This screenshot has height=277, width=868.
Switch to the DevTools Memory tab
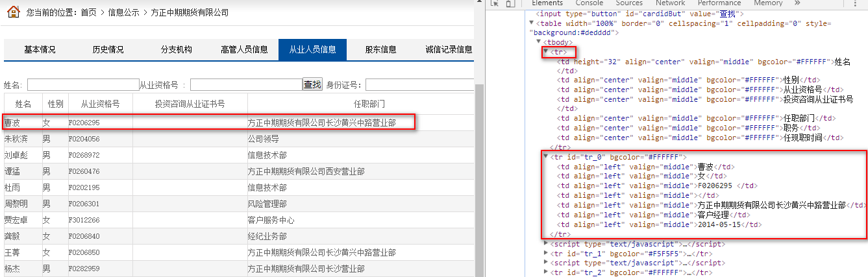[768, 3]
